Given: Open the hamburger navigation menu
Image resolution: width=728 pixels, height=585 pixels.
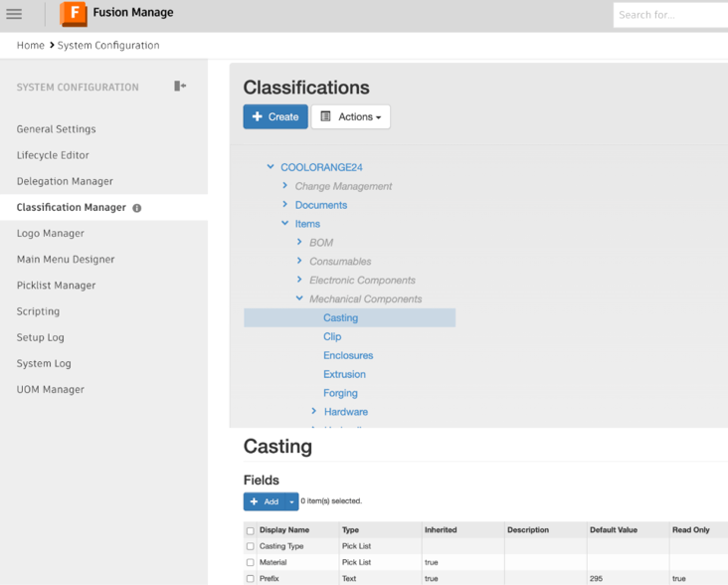Looking at the screenshot, I should 14,14.
